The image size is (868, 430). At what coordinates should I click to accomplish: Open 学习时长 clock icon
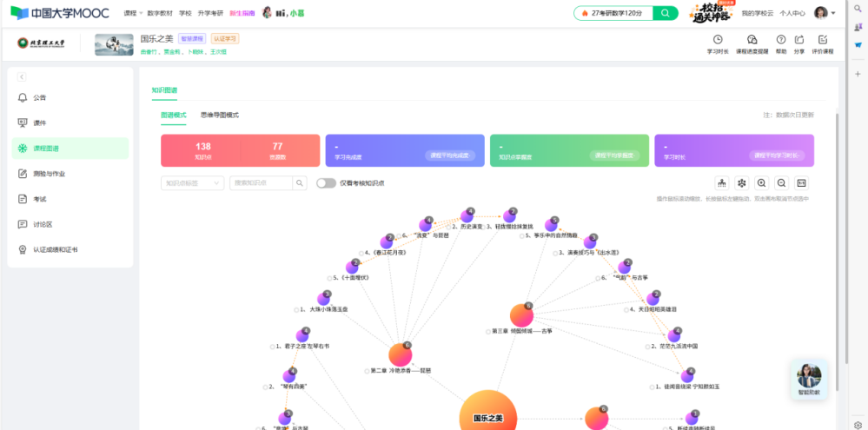tap(718, 43)
